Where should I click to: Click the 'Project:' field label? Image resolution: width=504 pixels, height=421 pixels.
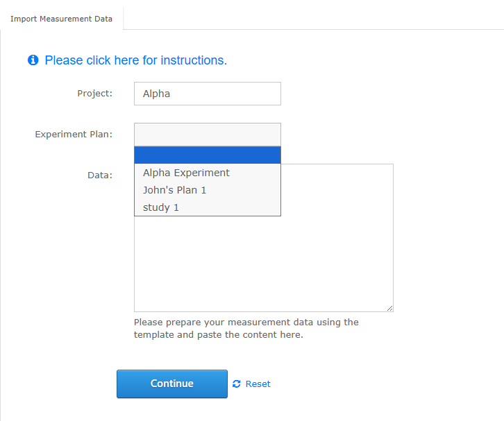point(94,94)
